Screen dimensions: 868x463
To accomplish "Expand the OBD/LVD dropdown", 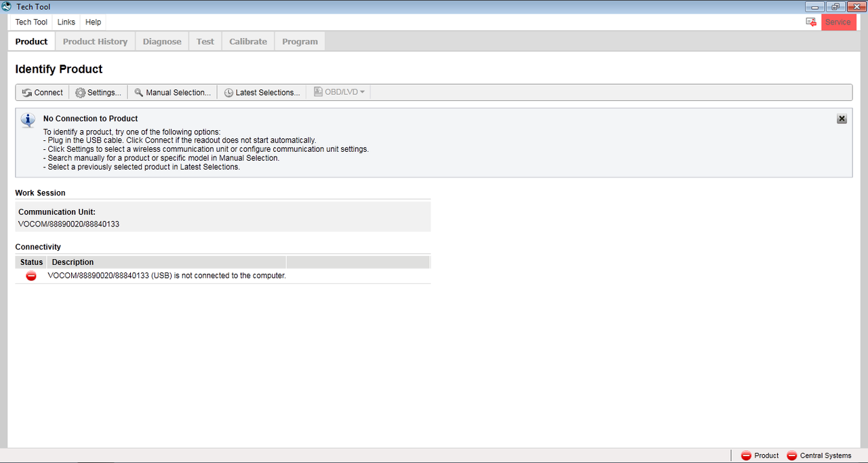I will click(339, 92).
